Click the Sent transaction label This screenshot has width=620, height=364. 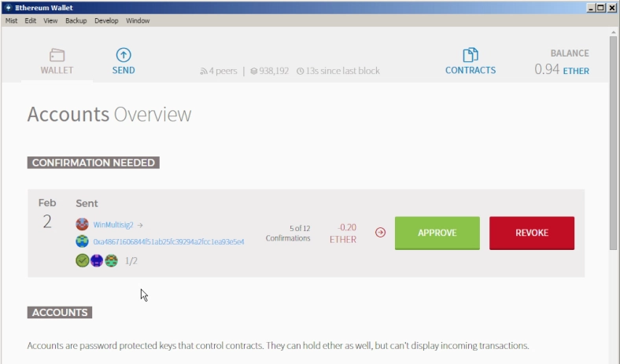[87, 203]
